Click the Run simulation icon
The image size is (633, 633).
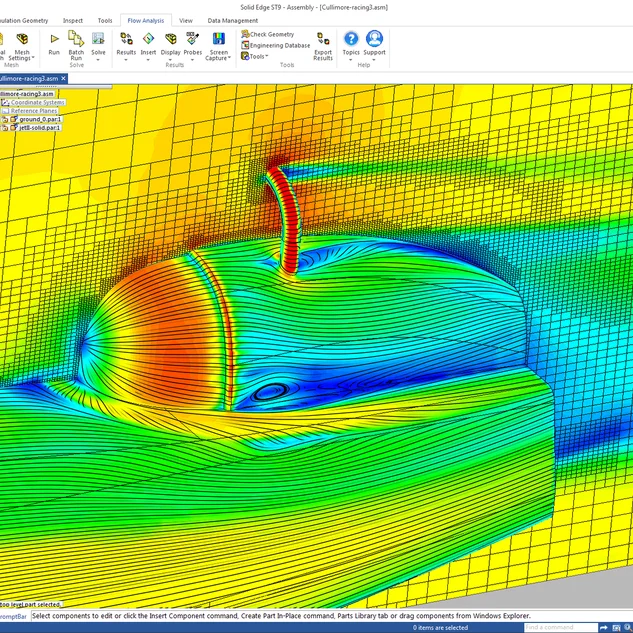(54, 39)
